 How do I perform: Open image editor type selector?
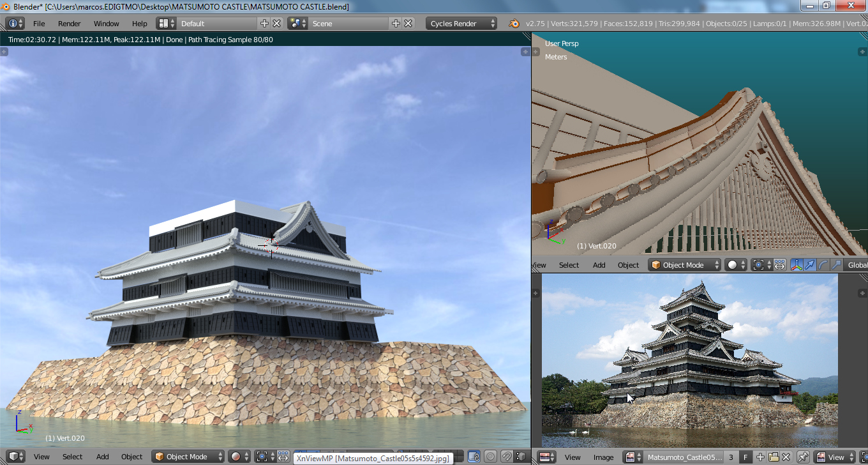(x=547, y=457)
